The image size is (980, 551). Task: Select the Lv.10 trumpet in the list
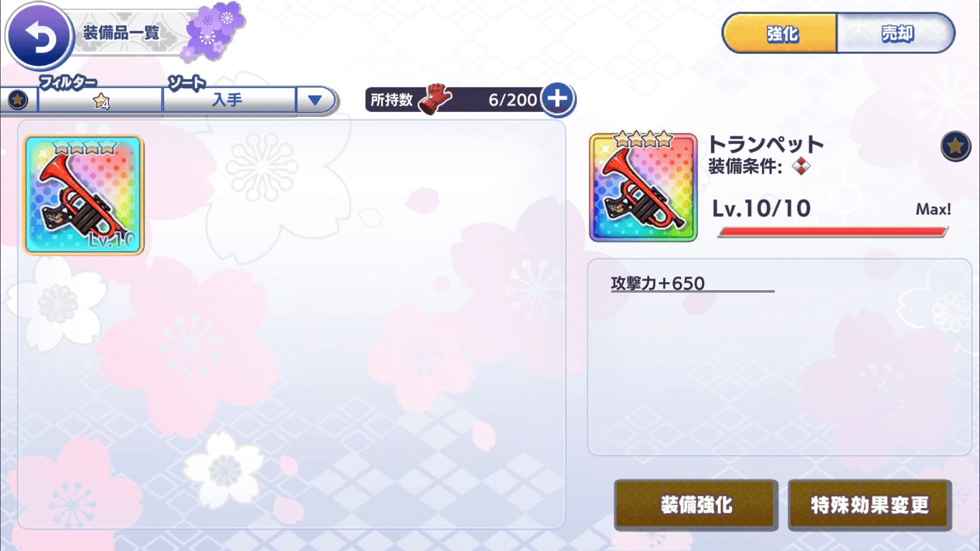tap(83, 195)
